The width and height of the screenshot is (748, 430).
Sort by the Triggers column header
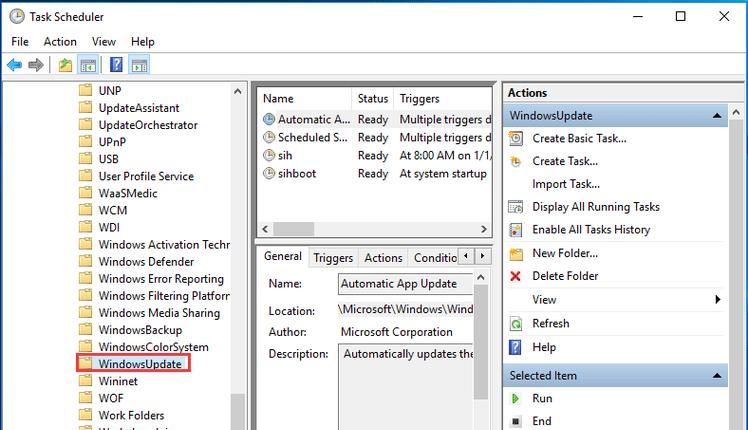click(442, 98)
